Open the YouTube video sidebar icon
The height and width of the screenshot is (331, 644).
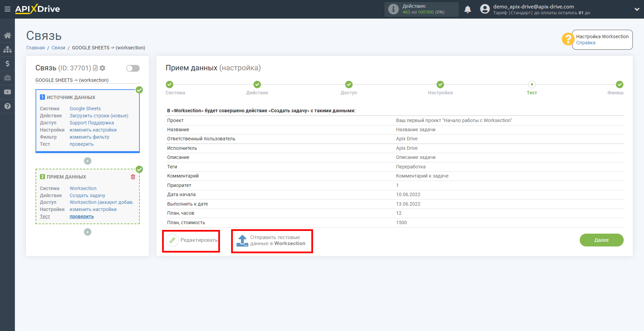pos(7,92)
